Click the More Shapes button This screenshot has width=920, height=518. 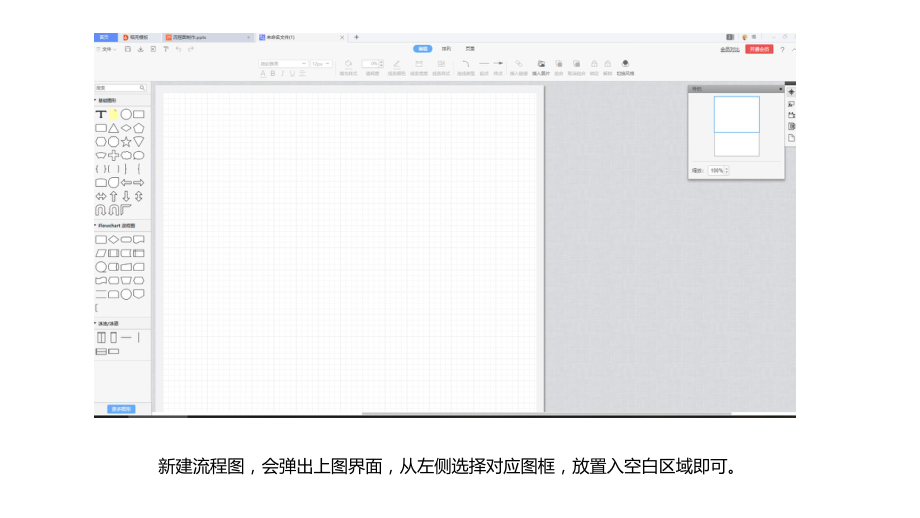click(x=121, y=409)
